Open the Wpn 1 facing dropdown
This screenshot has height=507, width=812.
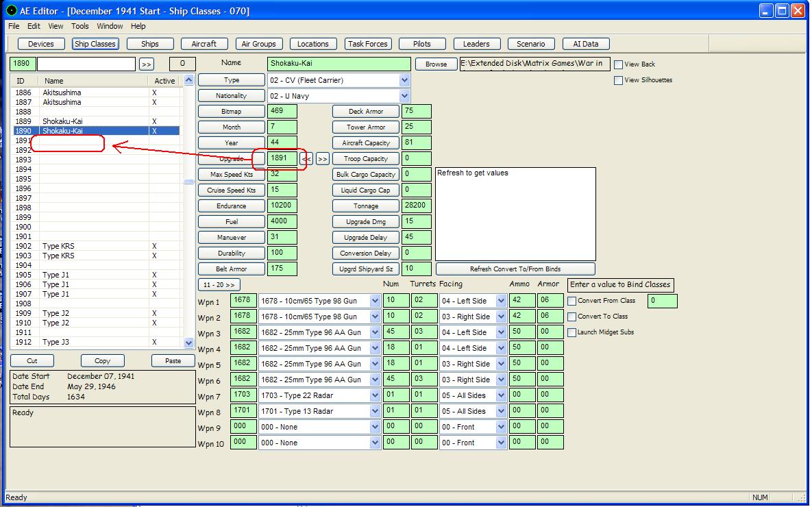pyautogui.click(x=501, y=301)
